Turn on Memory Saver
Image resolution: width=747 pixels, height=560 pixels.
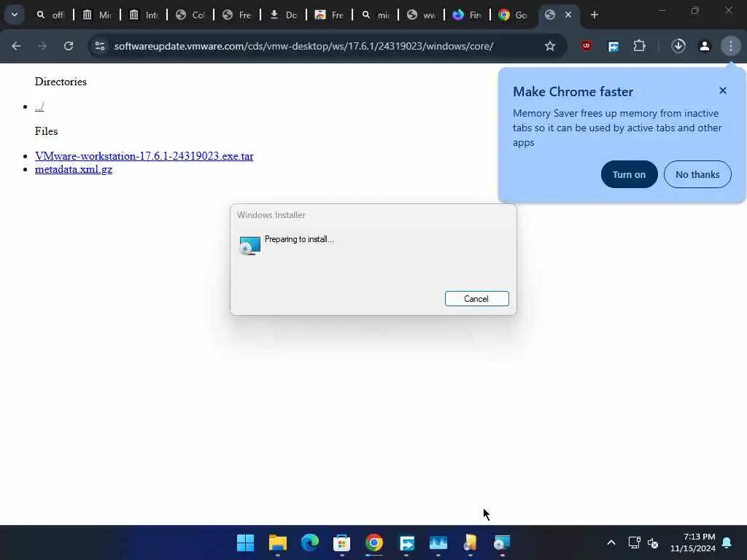(x=629, y=174)
